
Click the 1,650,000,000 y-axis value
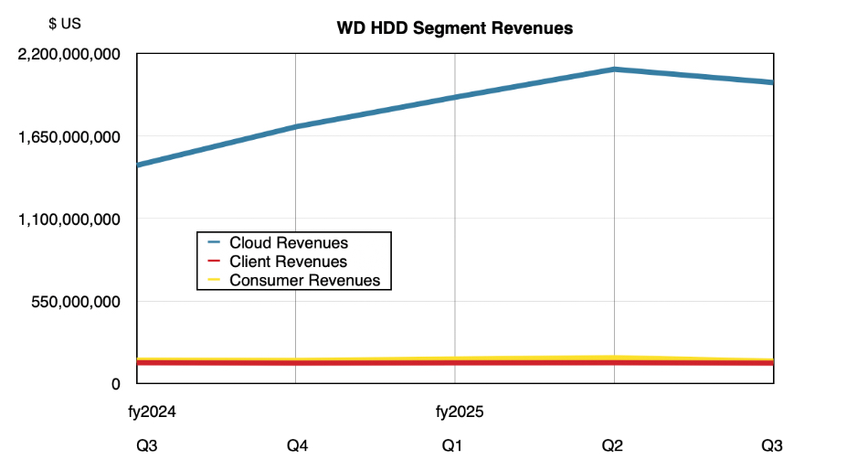pos(69,136)
